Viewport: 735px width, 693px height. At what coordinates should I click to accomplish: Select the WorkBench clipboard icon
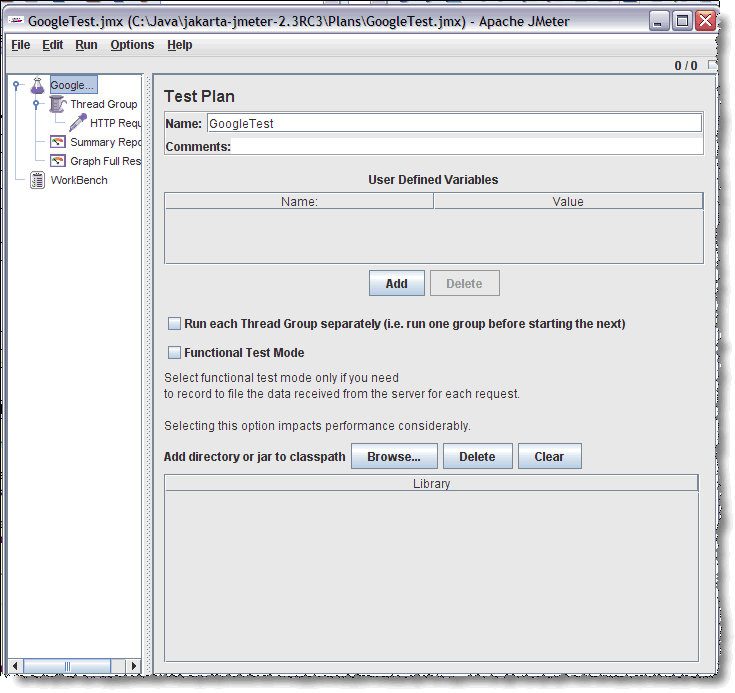point(38,180)
